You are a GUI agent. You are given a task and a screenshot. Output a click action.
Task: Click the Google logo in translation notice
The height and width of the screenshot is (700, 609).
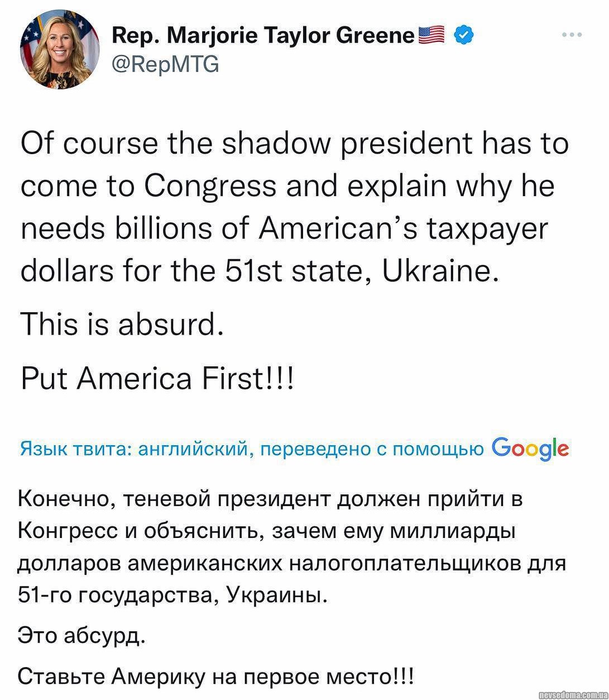click(x=531, y=448)
